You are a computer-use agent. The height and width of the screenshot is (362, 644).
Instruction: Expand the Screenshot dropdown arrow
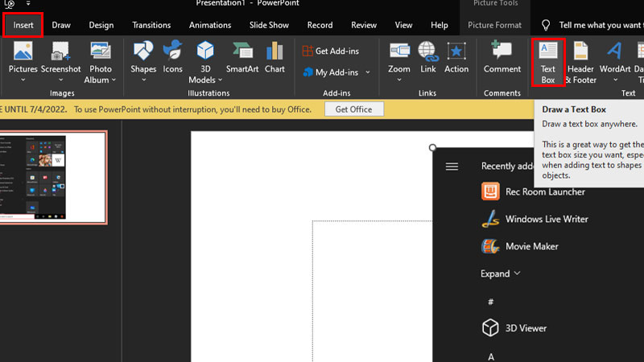click(x=60, y=80)
